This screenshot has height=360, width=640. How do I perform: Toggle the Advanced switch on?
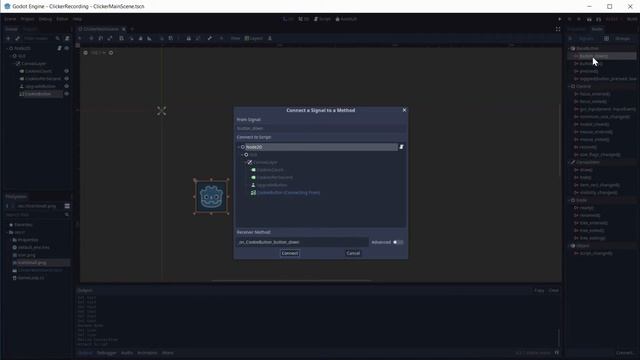click(x=398, y=242)
